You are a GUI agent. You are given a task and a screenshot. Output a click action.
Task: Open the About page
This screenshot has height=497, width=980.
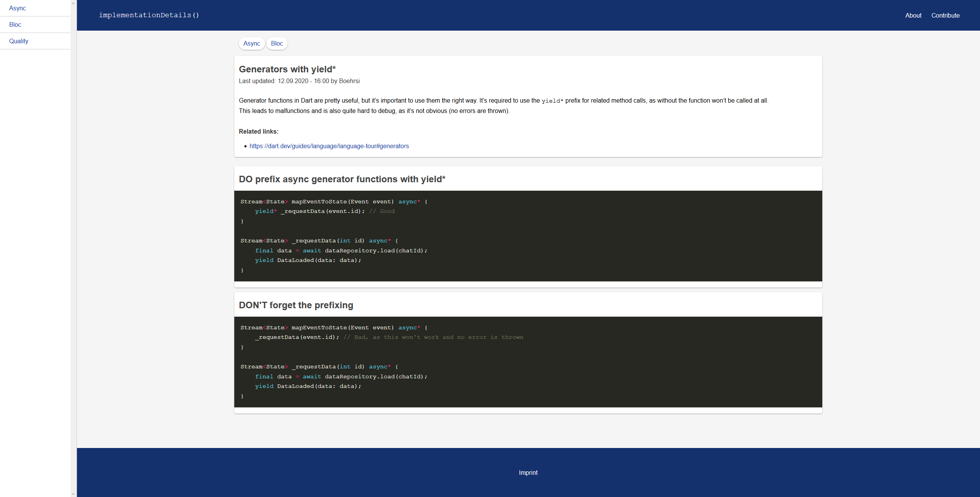click(913, 15)
